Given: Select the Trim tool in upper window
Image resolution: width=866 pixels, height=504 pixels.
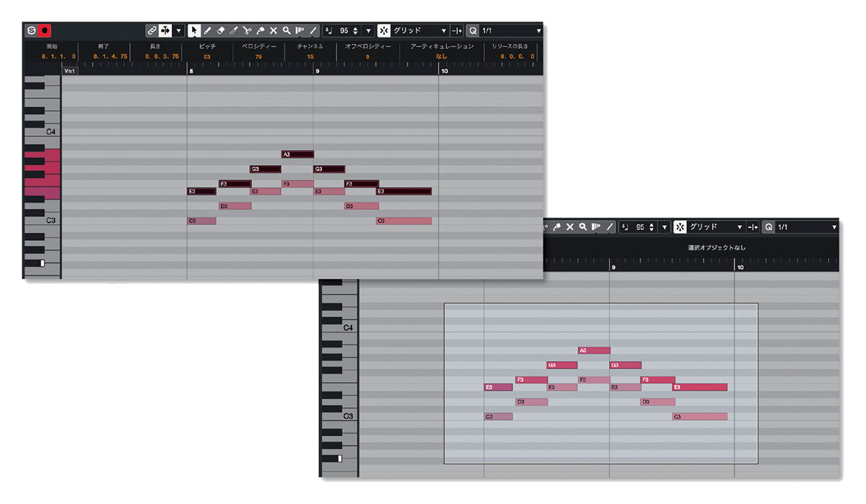Looking at the screenshot, I should tap(234, 30).
